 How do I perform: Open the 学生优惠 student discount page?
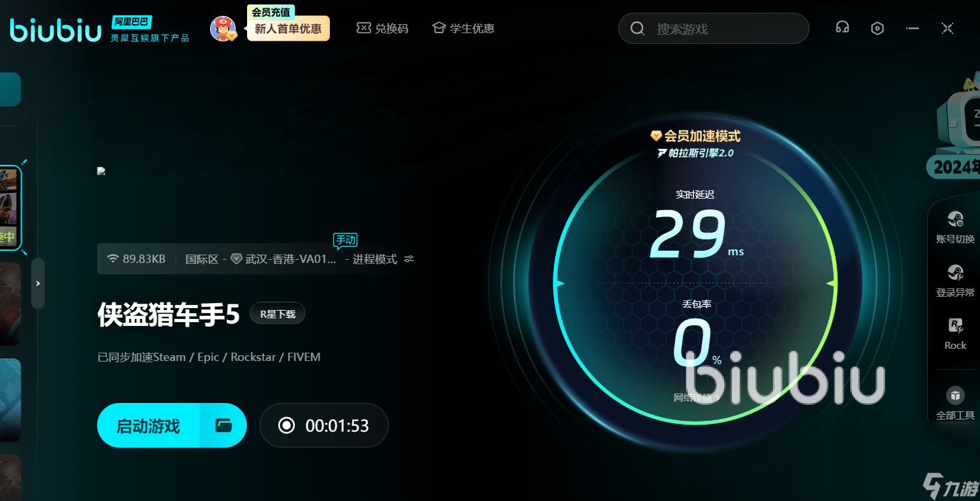[463, 29]
